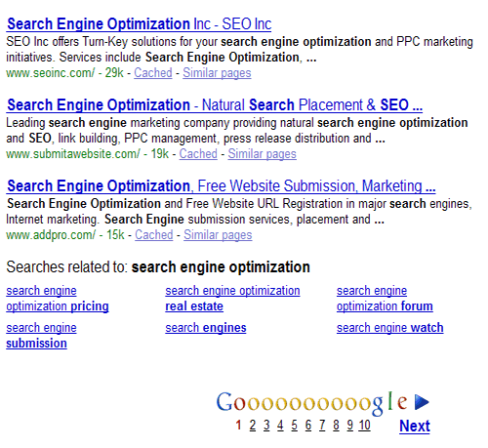Click the Next text link
This screenshot has height=448, width=488.
pos(415,426)
